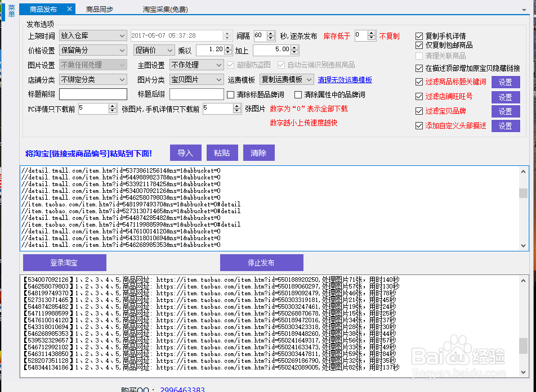Click URL line with id=537386125614
536x392 pixels.
120,170
